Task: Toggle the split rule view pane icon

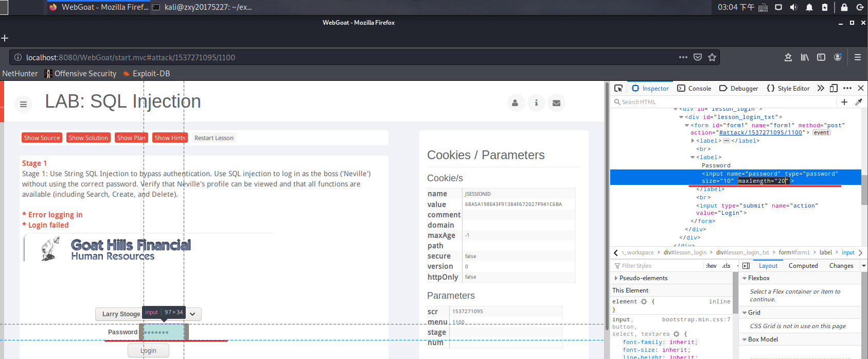Action: 746,266
